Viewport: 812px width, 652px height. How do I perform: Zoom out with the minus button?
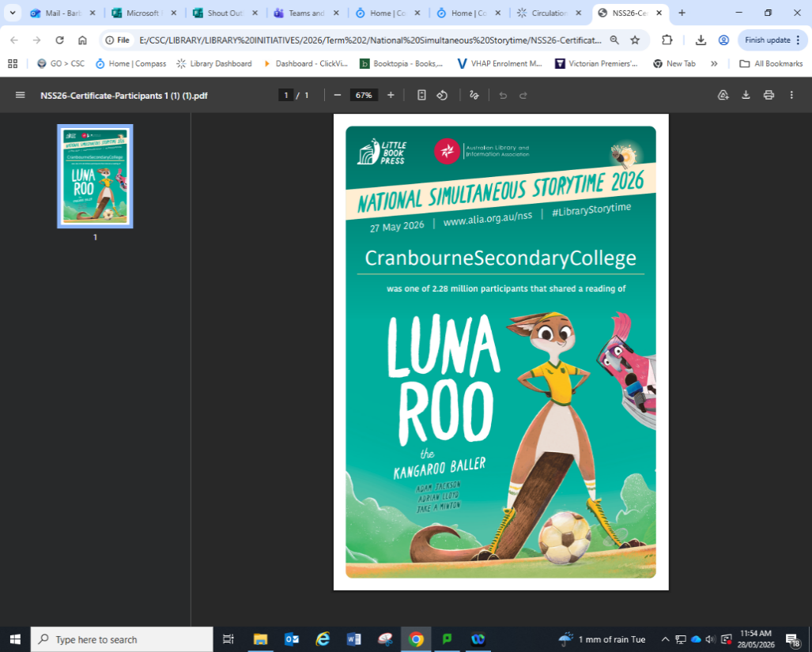[x=337, y=95]
